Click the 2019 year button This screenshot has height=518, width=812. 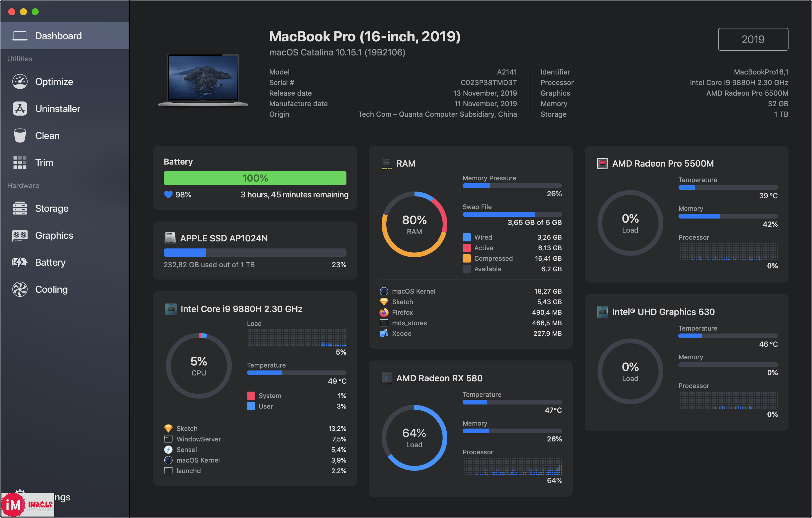753,39
